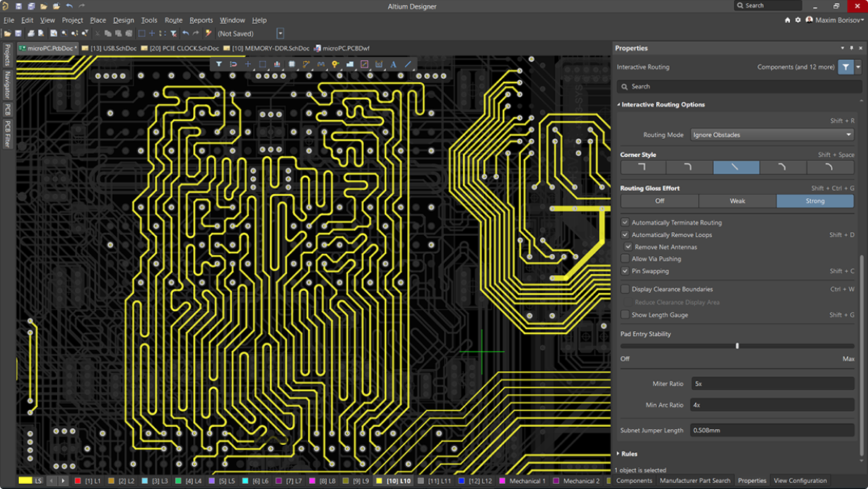Enable Display Clearance Boundaries

coord(625,289)
